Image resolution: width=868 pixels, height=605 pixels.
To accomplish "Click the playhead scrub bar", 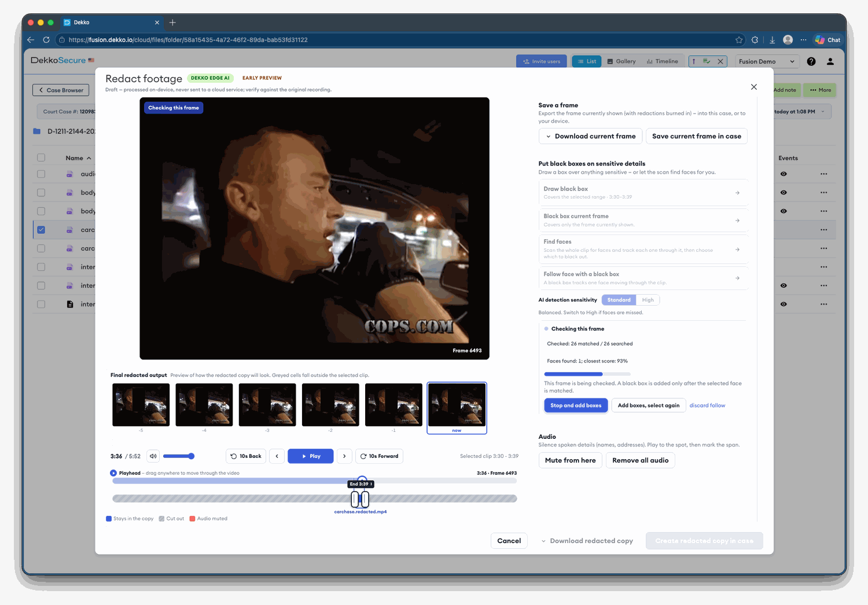I will click(314, 481).
